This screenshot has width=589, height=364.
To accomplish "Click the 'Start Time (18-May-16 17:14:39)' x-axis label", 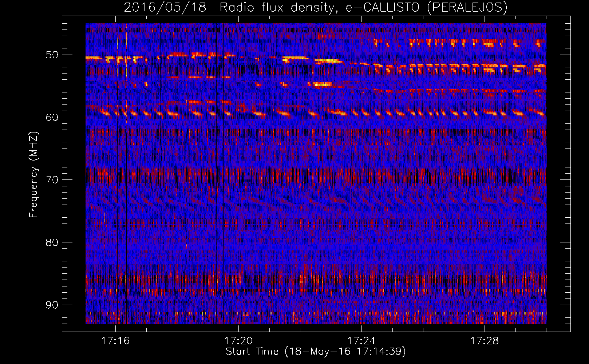I will click(316, 352).
